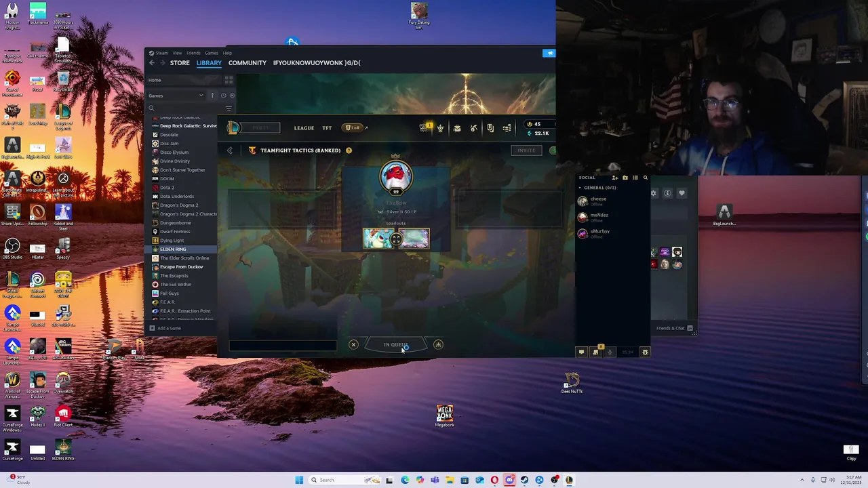Switch to League tab in client

pyautogui.click(x=304, y=127)
